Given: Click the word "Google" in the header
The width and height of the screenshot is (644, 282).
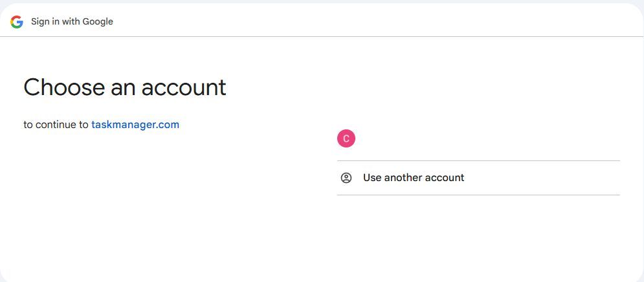Looking at the screenshot, I should click(x=98, y=22).
